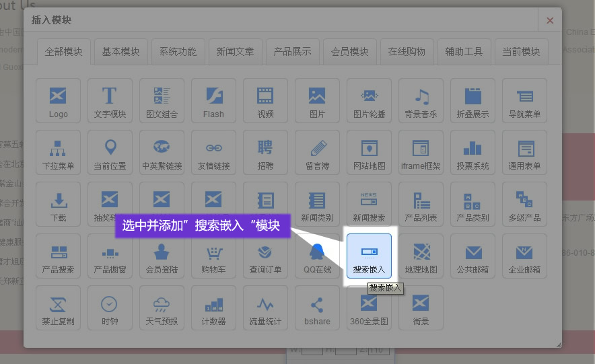The width and height of the screenshot is (595, 364).
Task: Go to the 辅助工具 tab
Action: (x=464, y=52)
